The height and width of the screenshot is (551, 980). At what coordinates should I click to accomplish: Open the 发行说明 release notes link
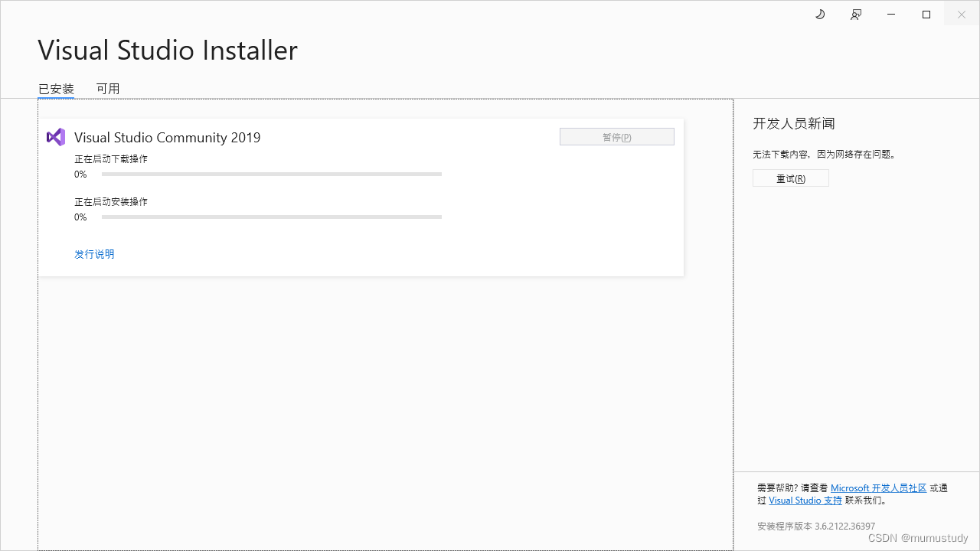(x=94, y=253)
